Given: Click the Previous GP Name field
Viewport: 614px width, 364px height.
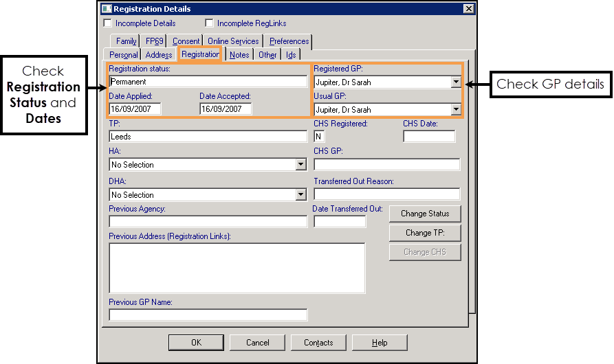Looking at the screenshot, I should pos(208,315).
